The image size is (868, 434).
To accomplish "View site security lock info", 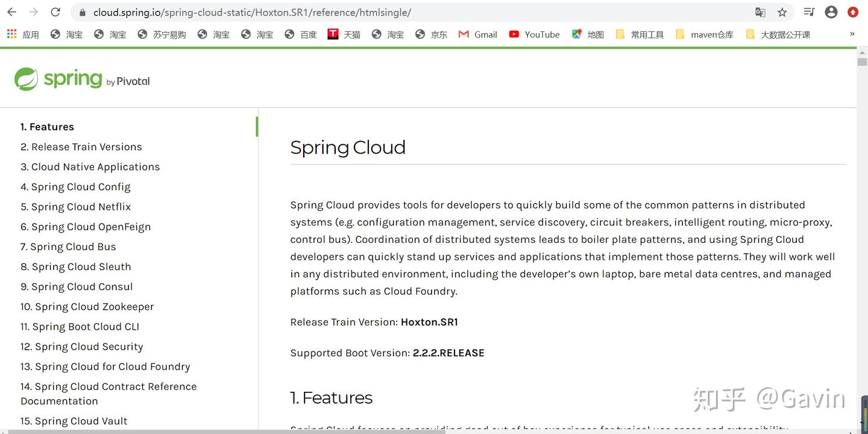I will pos(83,12).
